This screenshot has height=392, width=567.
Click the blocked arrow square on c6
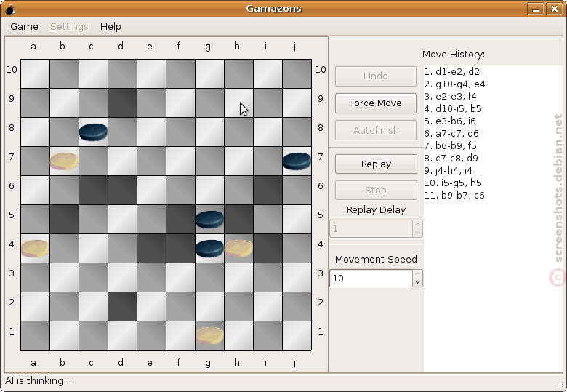(x=93, y=191)
